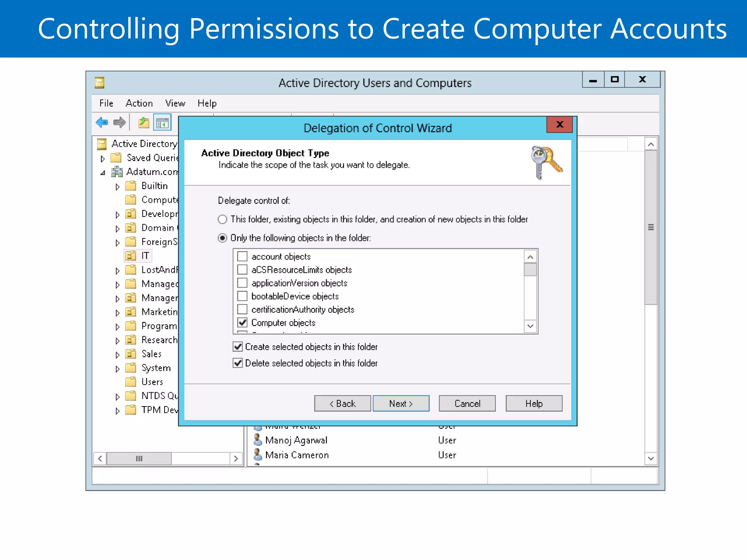Click the main window scroll up arrow
The height and width of the screenshot is (560, 747).
point(651,144)
